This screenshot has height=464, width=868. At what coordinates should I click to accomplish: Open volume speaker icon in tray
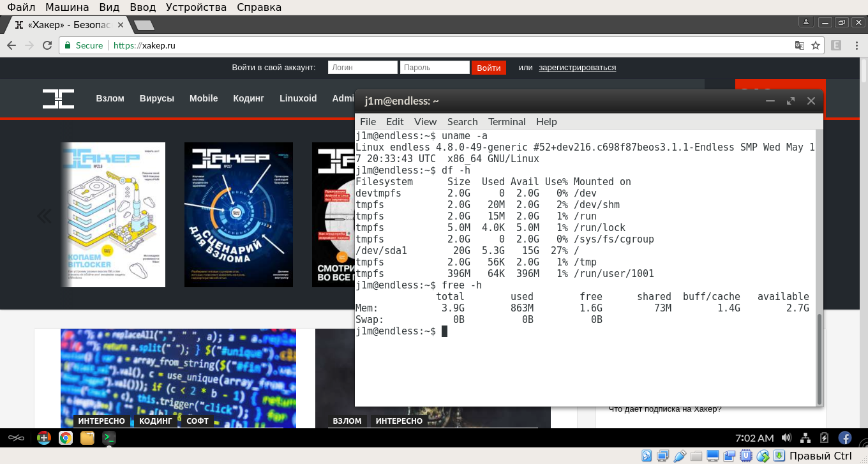click(786, 438)
